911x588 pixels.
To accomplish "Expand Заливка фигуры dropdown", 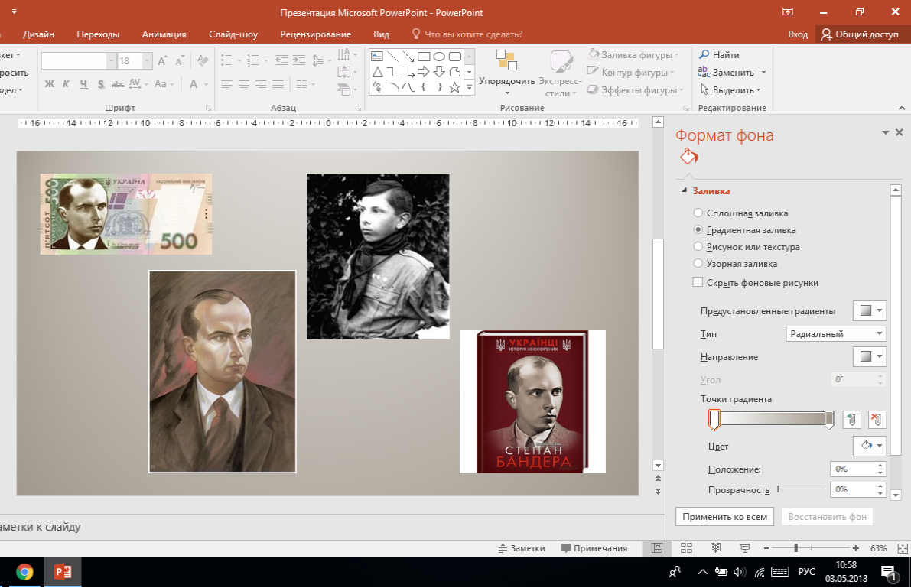I will pos(677,54).
